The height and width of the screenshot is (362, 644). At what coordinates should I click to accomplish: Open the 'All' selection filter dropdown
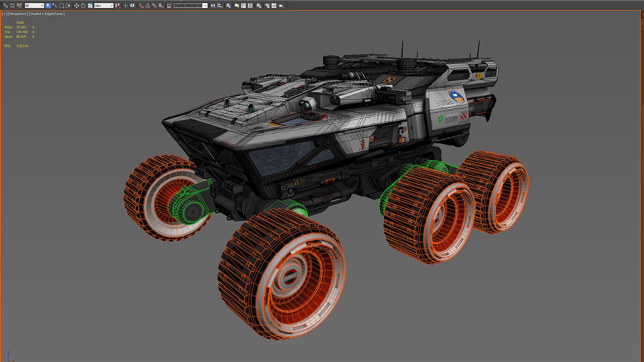[35, 6]
